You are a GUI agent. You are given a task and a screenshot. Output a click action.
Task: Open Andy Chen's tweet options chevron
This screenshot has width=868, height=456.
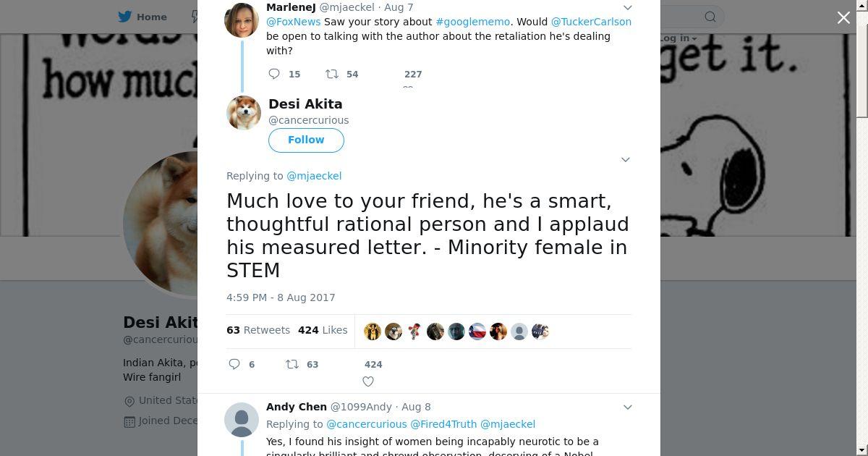(627, 407)
